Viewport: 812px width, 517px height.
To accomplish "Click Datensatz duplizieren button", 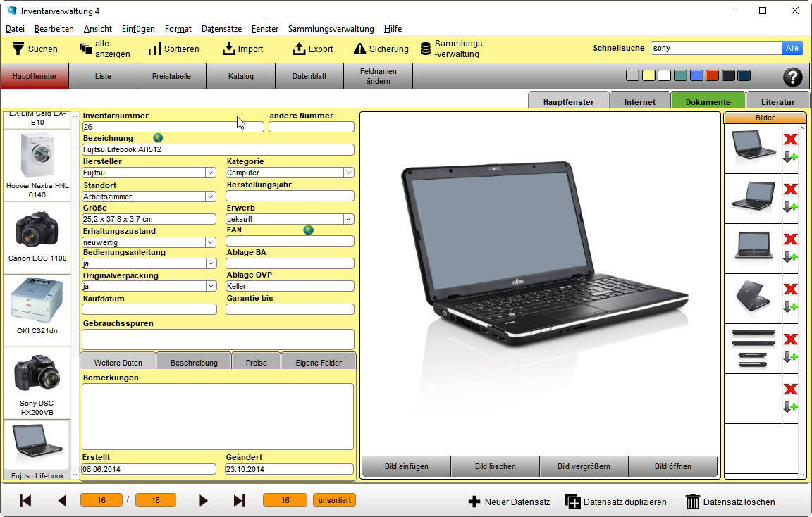I will click(615, 502).
